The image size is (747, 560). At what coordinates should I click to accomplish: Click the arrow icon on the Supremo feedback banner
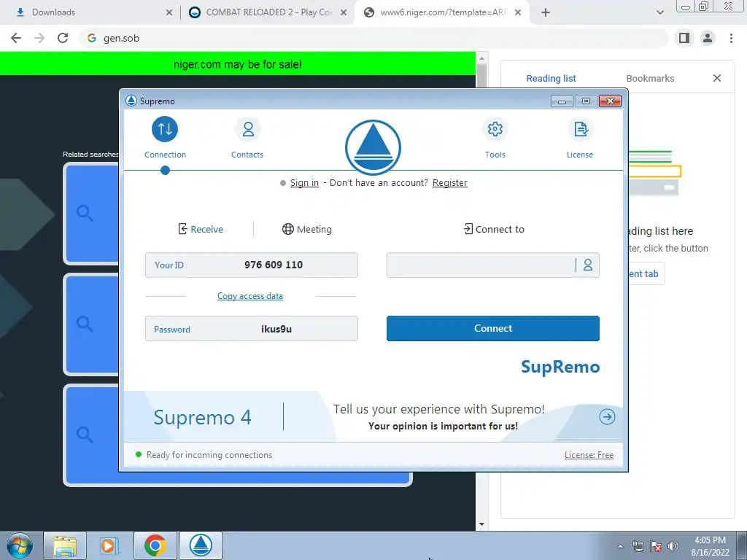[x=607, y=416]
